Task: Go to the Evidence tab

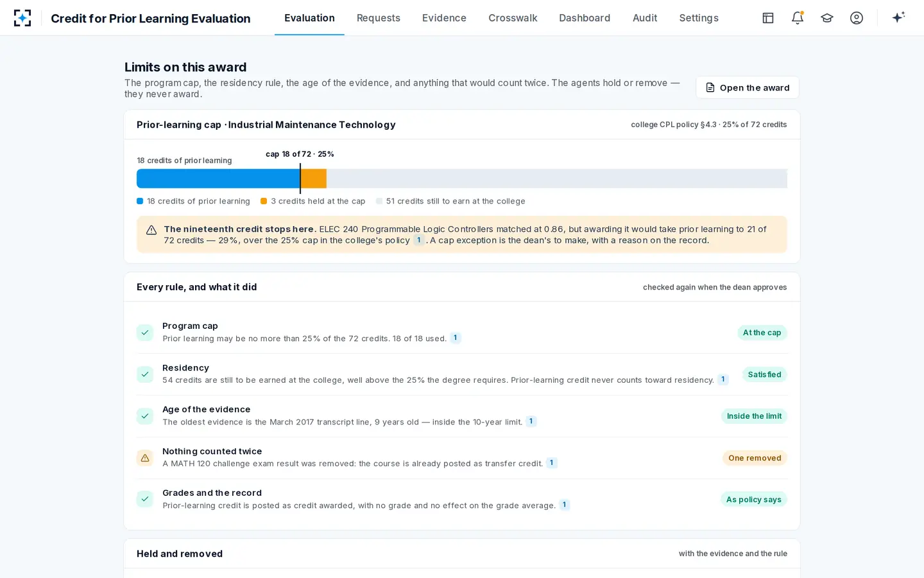Action: pyautogui.click(x=444, y=18)
